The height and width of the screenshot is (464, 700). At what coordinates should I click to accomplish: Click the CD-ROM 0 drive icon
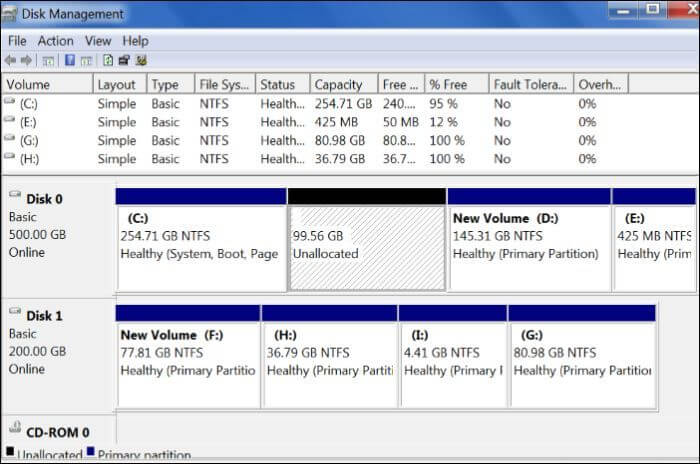click(14, 431)
